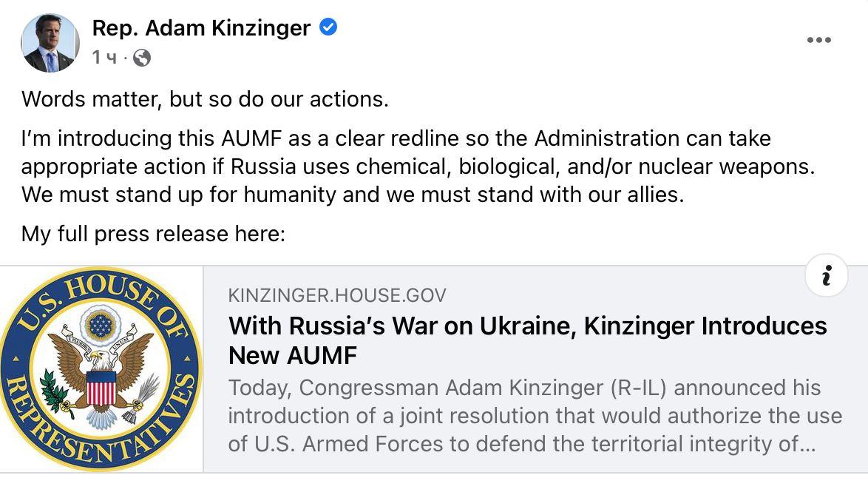Click the "Today, Congressman Adam Kinzinger" description line

(x=524, y=388)
